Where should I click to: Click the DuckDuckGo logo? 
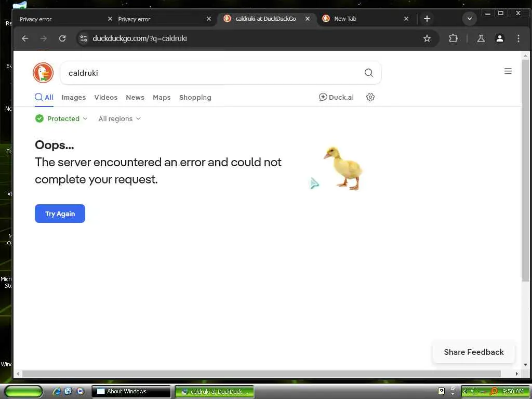point(43,73)
